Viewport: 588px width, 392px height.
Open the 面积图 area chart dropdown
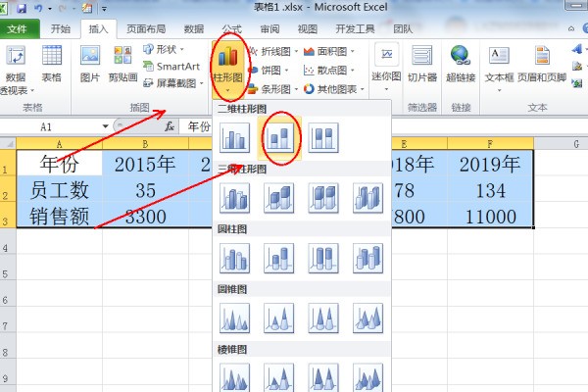pyautogui.click(x=329, y=51)
